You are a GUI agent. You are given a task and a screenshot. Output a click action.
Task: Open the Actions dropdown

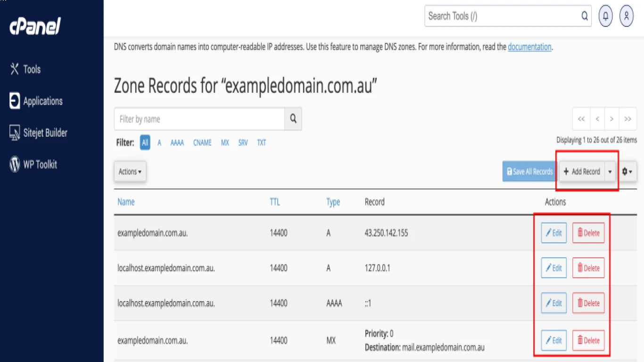(x=130, y=172)
